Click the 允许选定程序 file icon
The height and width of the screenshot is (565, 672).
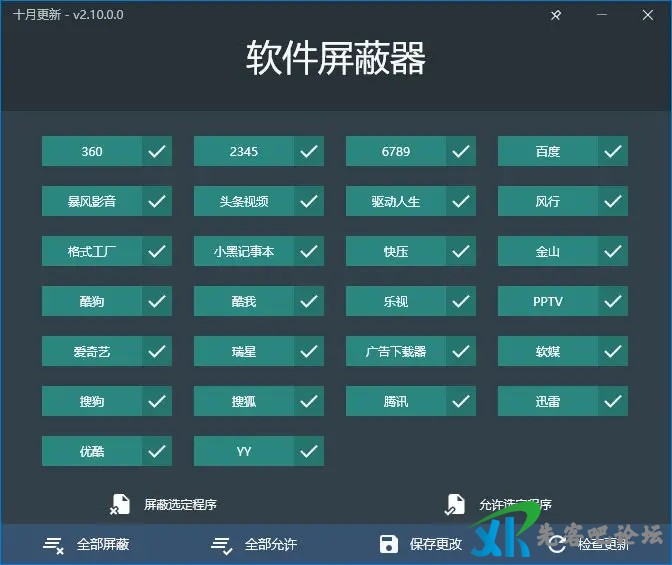click(x=455, y=504)
